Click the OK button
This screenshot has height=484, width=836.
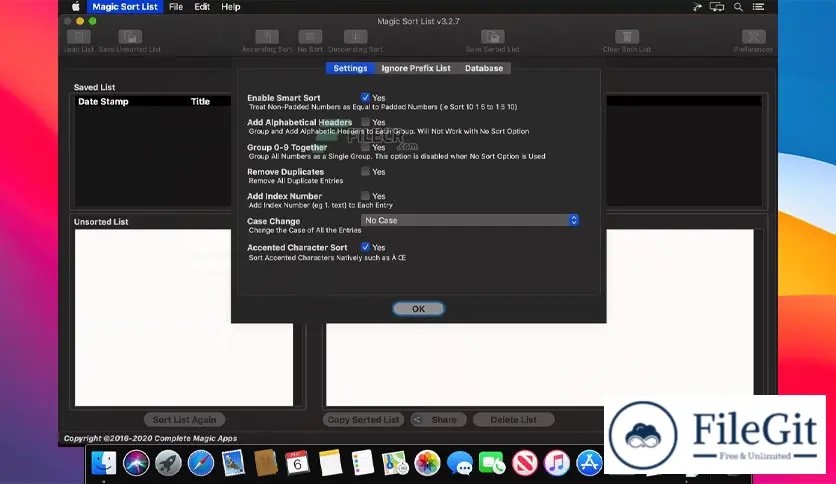click(419, 309)
